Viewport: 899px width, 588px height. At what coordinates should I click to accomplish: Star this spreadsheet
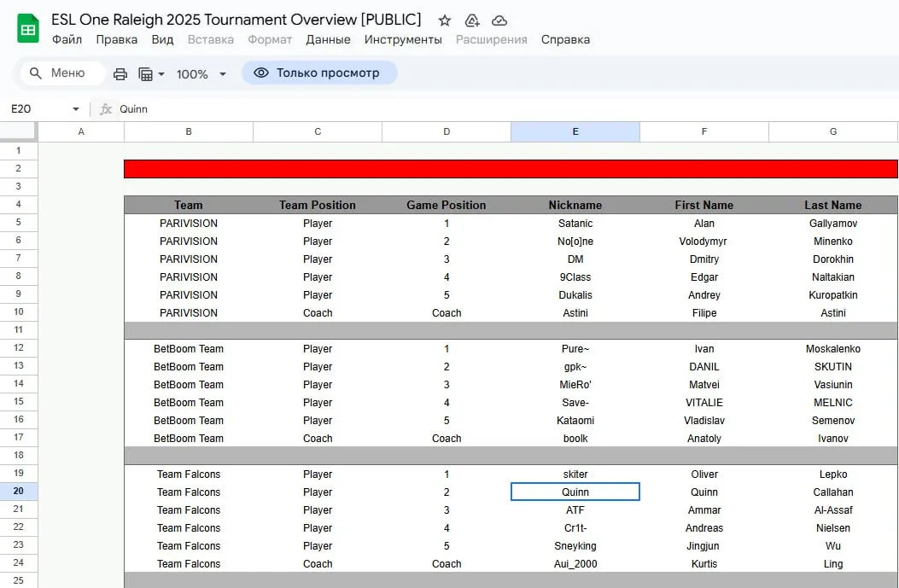click(444, 20)
